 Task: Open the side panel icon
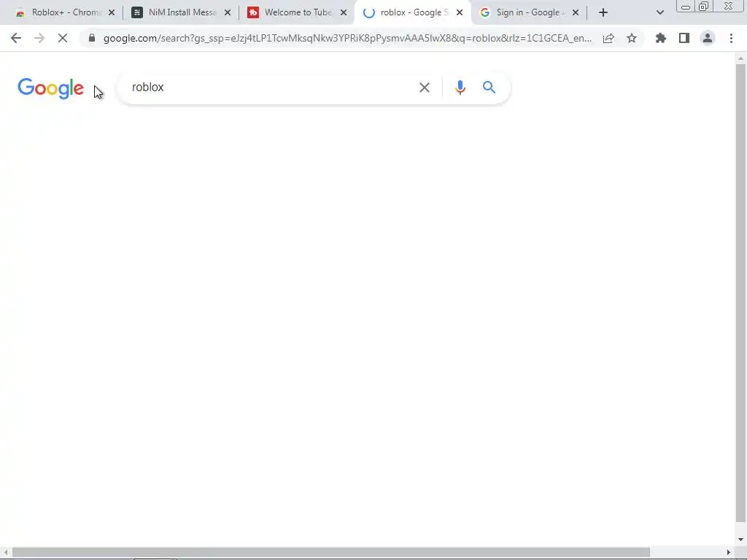tap(684, 38)
